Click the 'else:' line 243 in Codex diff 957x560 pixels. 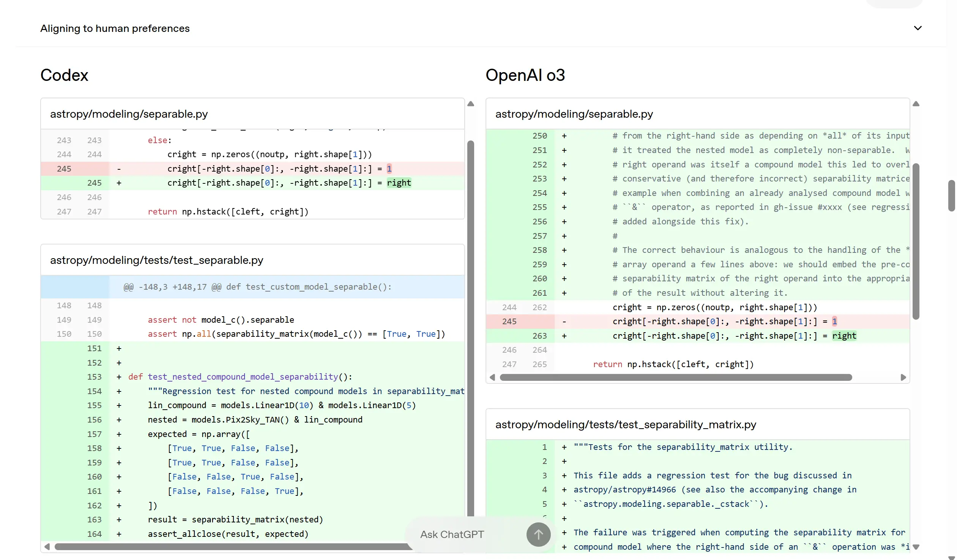point(252,140)
